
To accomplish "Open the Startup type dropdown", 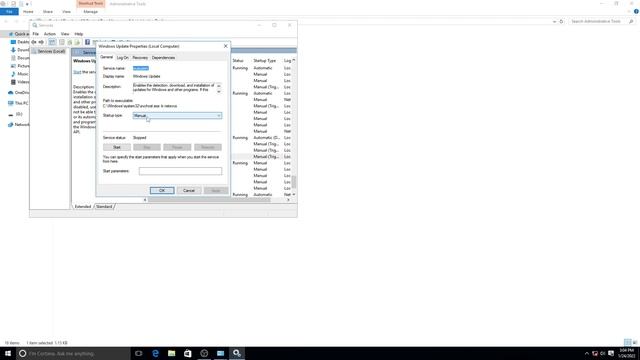I will pyautogui.click(x=177, y=116).
